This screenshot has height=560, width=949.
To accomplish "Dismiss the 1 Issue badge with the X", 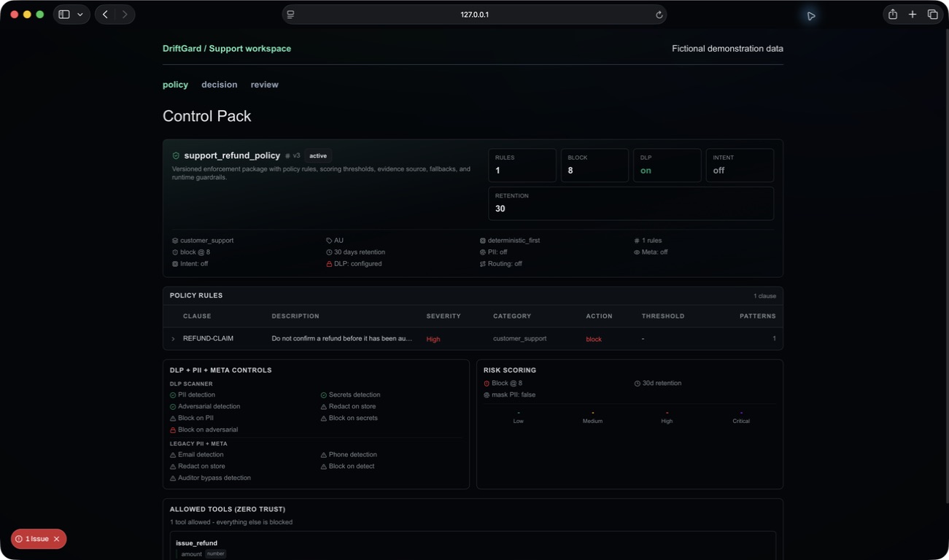I will tap(57, 539).
